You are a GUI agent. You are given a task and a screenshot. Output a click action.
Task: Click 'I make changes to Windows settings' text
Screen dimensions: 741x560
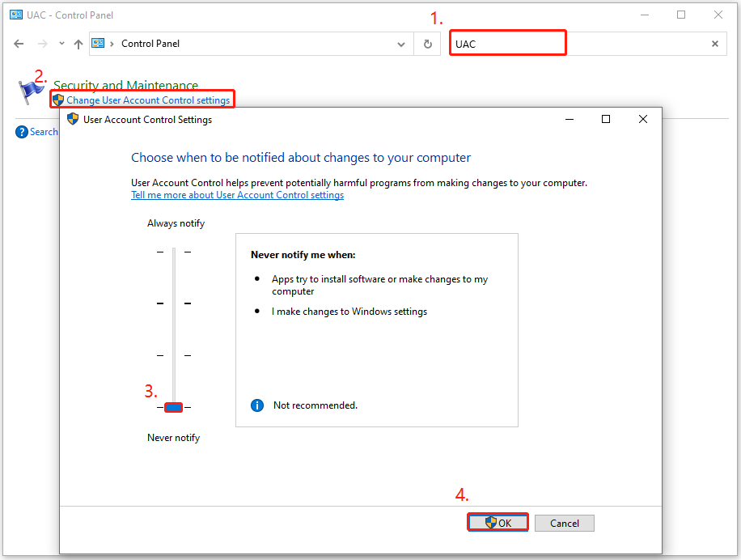tap(349, 312)
